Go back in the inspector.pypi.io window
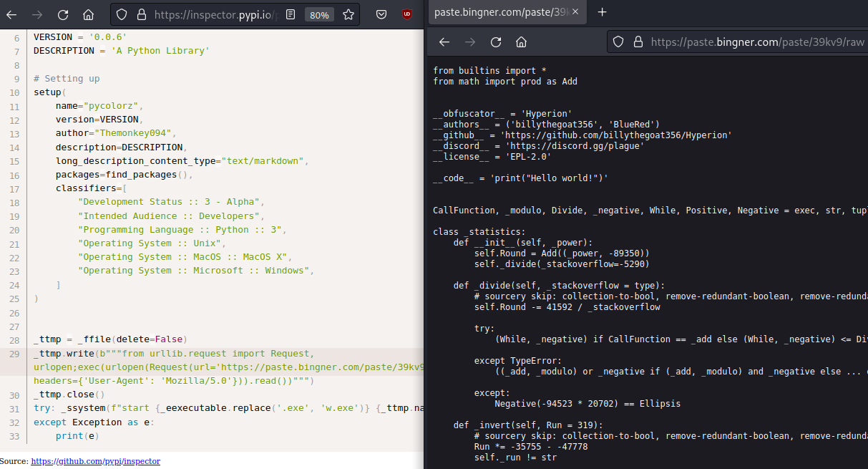This screenshot has width=868, height=469. click(x=11, y=14)
